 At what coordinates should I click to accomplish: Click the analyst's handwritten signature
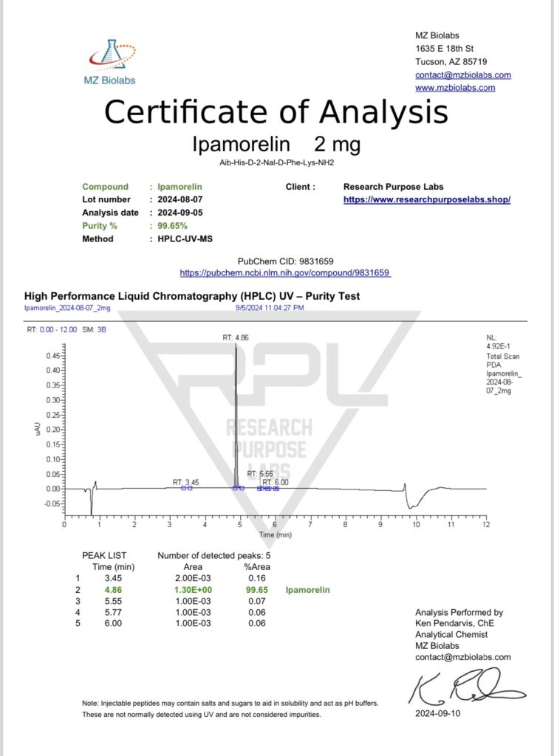tap(466, 686)
